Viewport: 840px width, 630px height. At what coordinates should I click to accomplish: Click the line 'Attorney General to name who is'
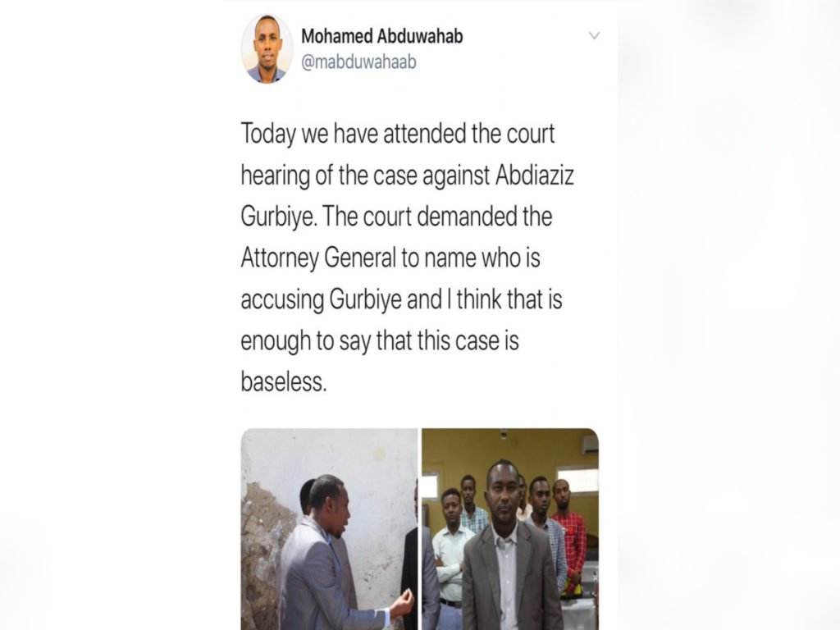tap(390, 258)
